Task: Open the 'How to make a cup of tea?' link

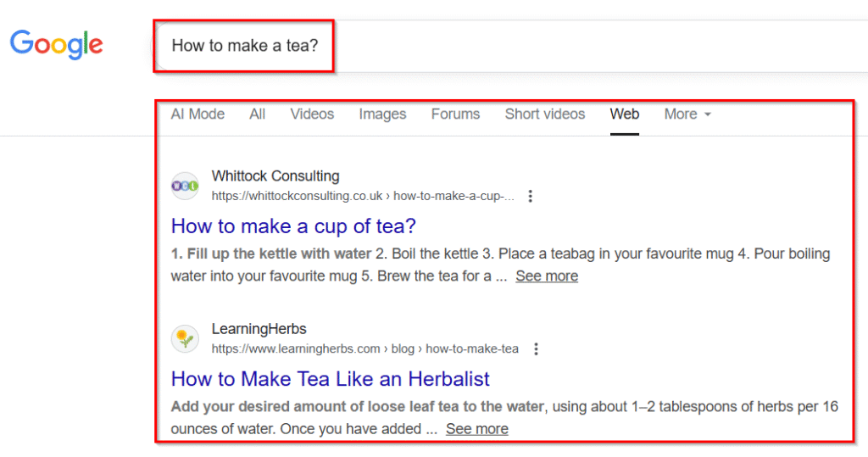Action: click(293, 226)
